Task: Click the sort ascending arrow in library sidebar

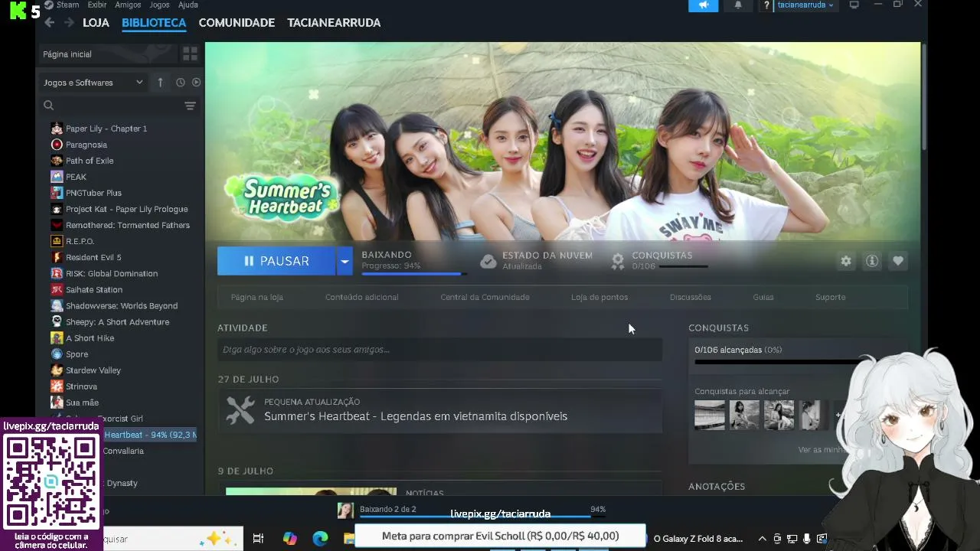Action: pos(160,83)
